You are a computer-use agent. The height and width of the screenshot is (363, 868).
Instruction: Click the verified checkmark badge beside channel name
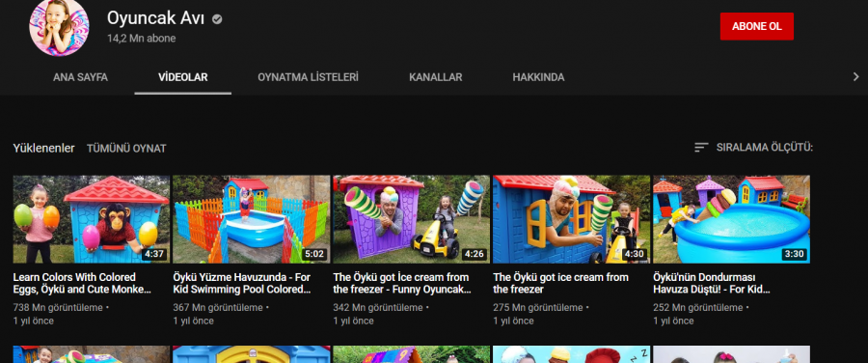coord(218,19)
